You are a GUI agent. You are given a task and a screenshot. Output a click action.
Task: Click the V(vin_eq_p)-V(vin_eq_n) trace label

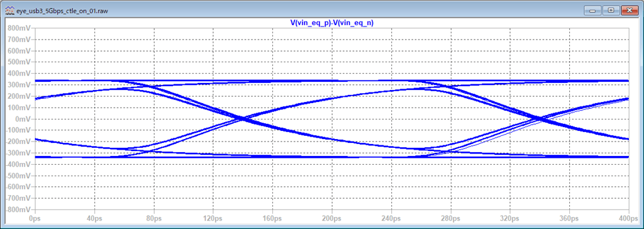(x=331, y=23)
